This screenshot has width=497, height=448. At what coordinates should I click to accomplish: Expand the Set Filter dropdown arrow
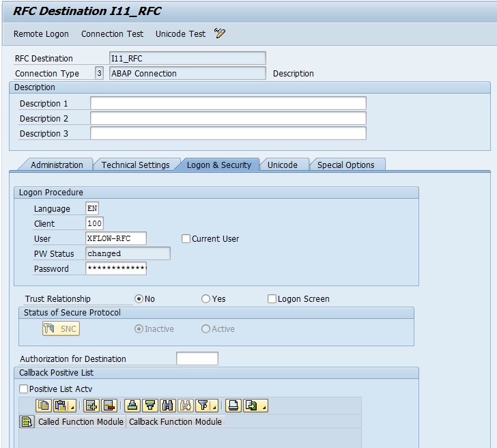pyautogui.click(x=215, y=408)
